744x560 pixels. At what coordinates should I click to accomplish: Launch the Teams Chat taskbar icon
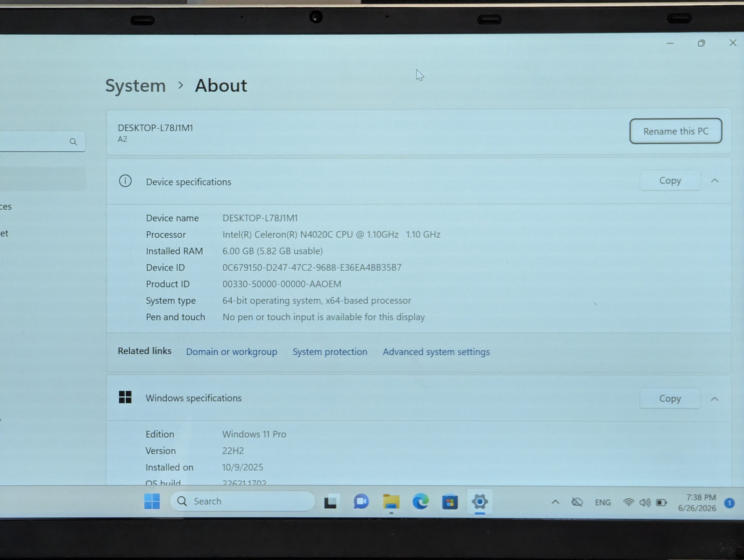click(361, 502)
